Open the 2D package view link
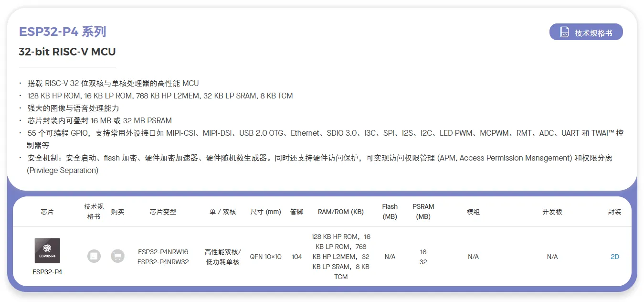Image resolution: width=644 pixels, height=302 pixels. (x=615, y=256)
